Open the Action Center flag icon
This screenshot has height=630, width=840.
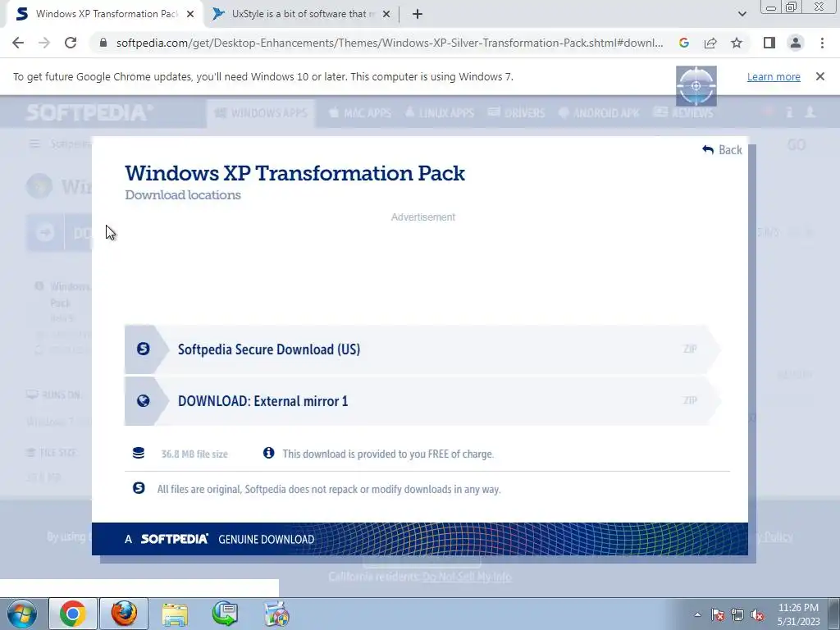coord(718,614)
